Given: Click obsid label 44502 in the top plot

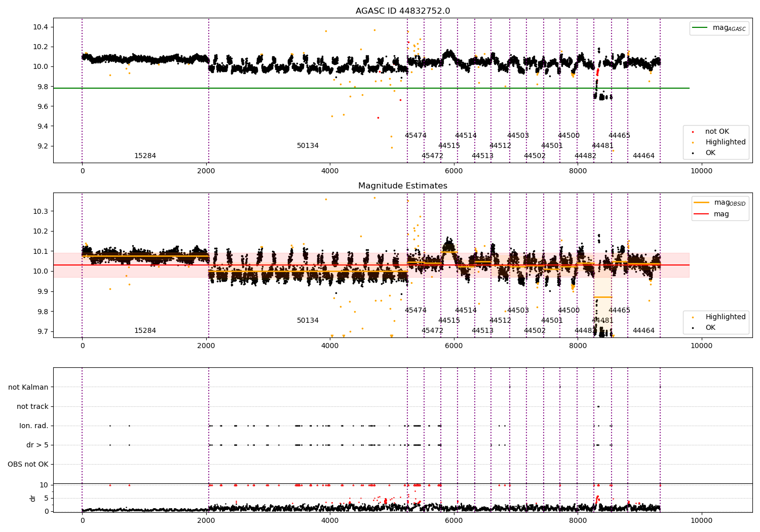Looking at the screenshot, I should [535, 156].
